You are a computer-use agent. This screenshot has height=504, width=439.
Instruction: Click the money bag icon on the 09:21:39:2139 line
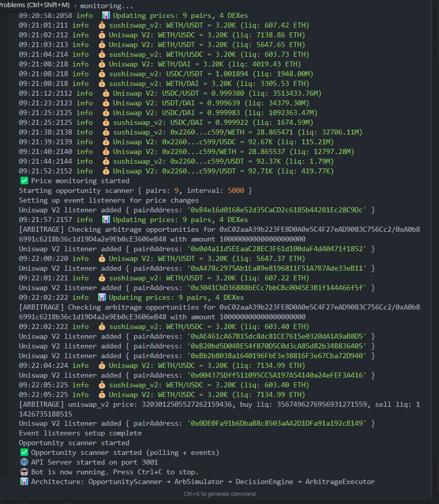pos(106,142)
